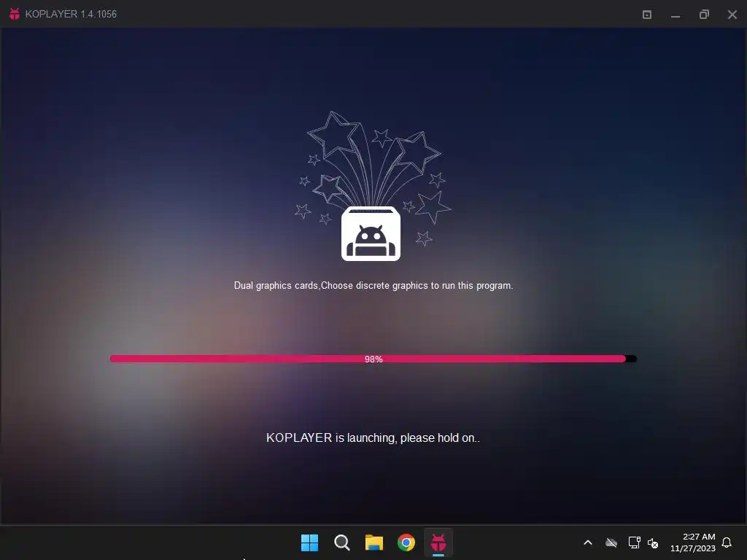Image resolution: width=747 pixels, height=560 pixels.
Task: Click the KOPLAYER taskbar icon
Action: (x=438, y=542)
